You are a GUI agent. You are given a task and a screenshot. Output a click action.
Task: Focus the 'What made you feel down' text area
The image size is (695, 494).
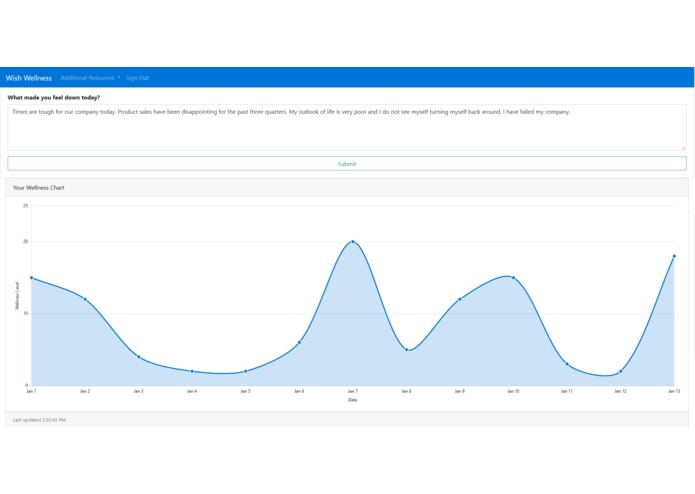(347, 128)
